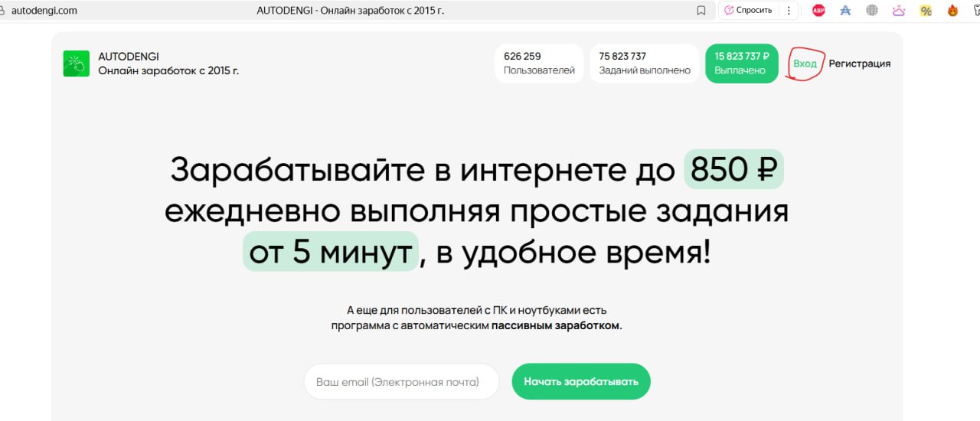Screen dimensions: 980x421
Task: Open the ABP ad blocker extension
Action: pos(818,11)
